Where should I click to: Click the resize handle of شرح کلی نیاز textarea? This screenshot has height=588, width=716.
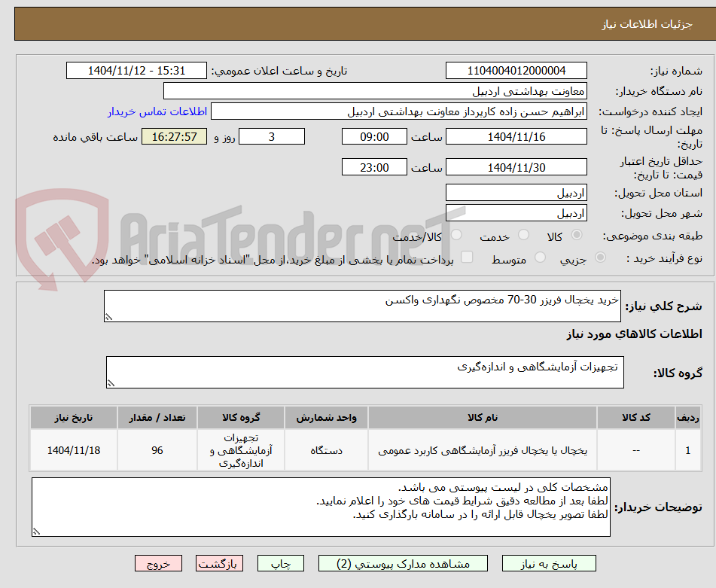coord(108,317)
